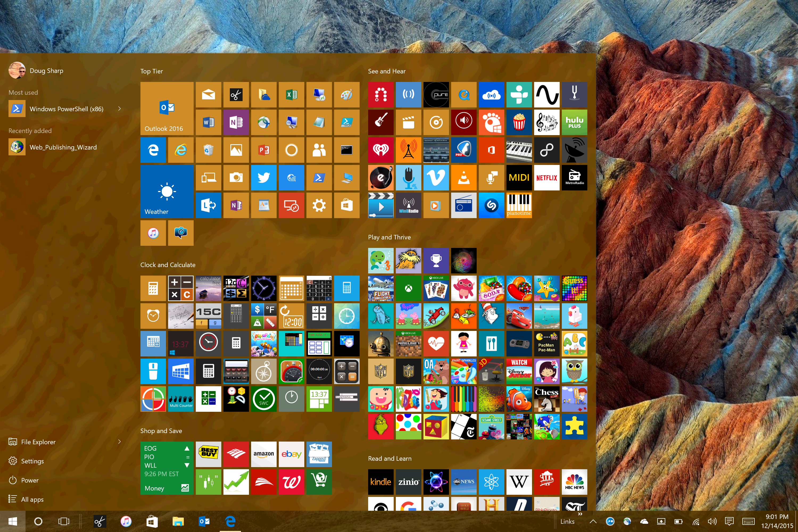Open the eBay tile
The height and width of the screenshot is (532, 798).
click(x=292, y=454)
